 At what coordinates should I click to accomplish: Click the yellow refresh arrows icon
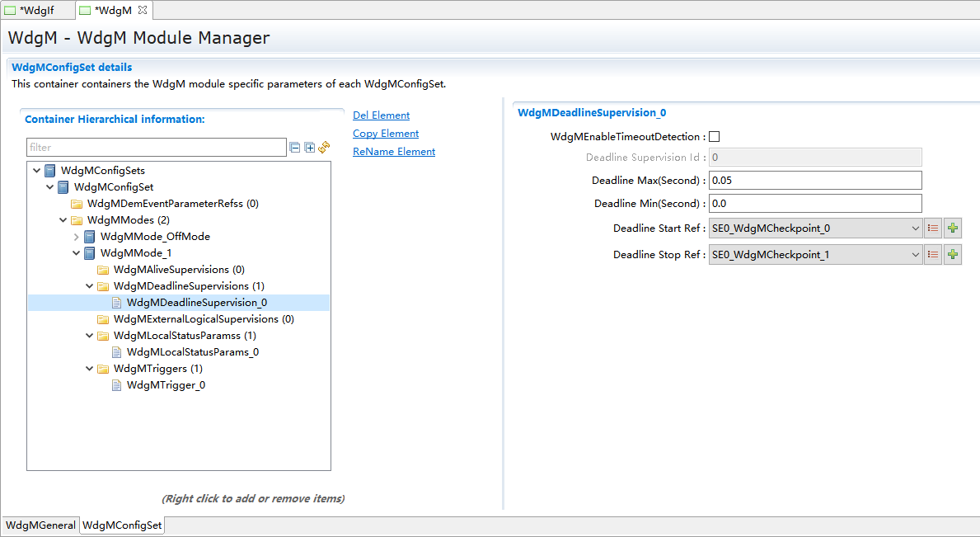(324, 147)
